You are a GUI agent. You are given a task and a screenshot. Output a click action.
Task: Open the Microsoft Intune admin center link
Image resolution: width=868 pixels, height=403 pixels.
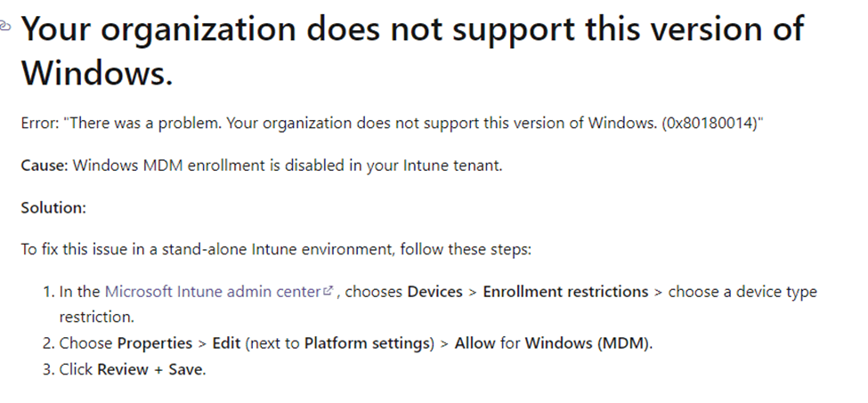tap(213, 291)
